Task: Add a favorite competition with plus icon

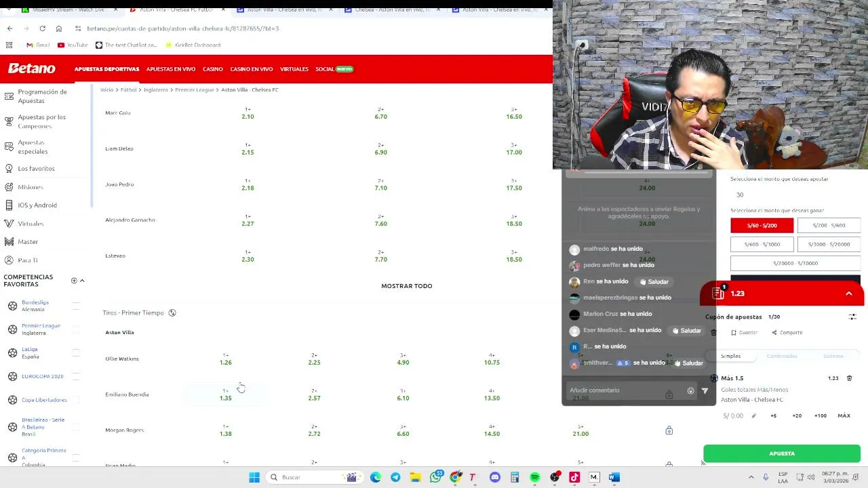Action: coord(74,281)
